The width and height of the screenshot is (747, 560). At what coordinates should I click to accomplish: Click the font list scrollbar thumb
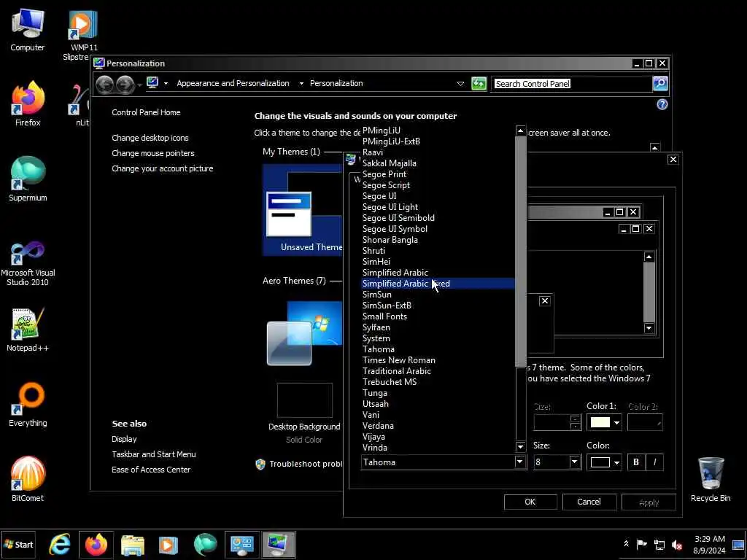point(520,252)
